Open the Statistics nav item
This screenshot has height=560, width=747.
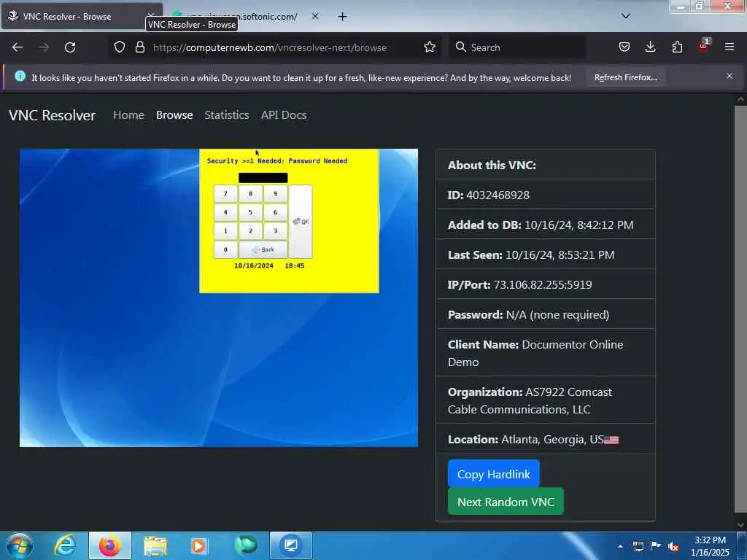click(227, 115)
